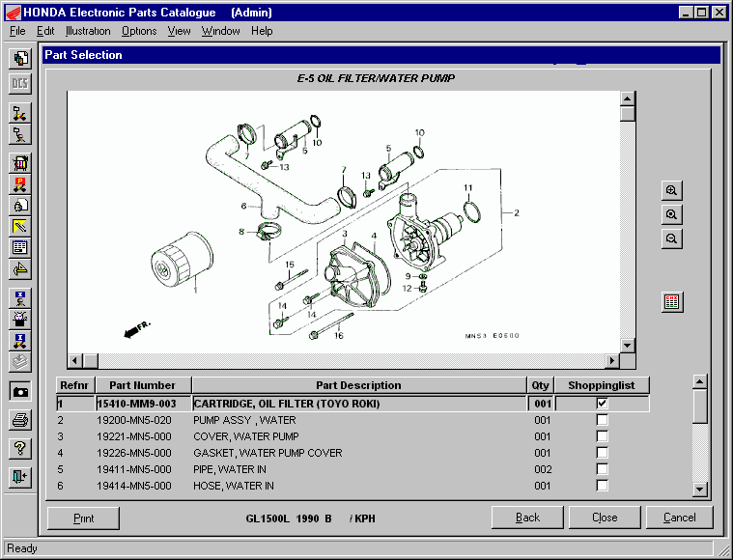
Task: Select part number 19414-MN5-000
Action: click(134, 486)
